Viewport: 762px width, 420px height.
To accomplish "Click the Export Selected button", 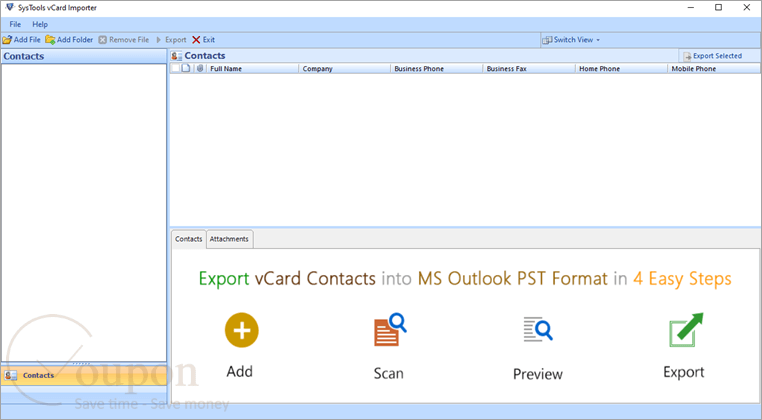I will [x=713, y=56].
